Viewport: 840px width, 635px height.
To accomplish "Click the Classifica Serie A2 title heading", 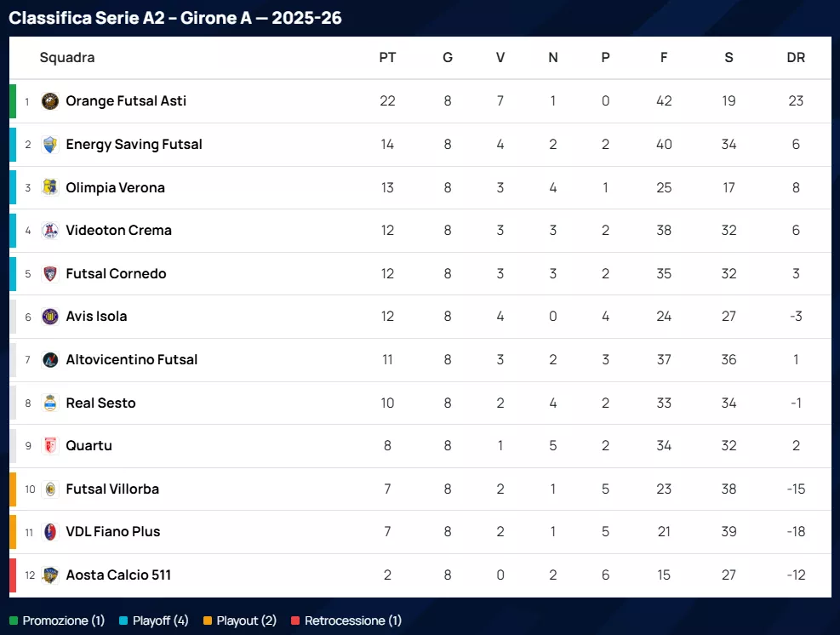I will (x=175, y=18).
